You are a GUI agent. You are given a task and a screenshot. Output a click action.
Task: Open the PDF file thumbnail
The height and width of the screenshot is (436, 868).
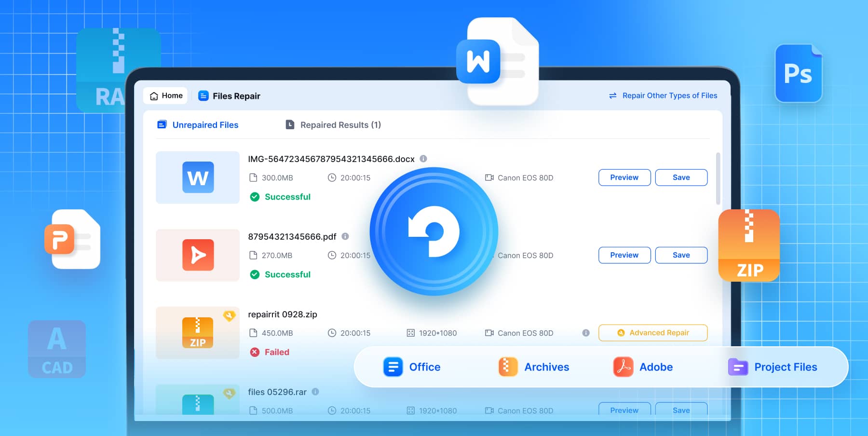[x=198, y=255]
